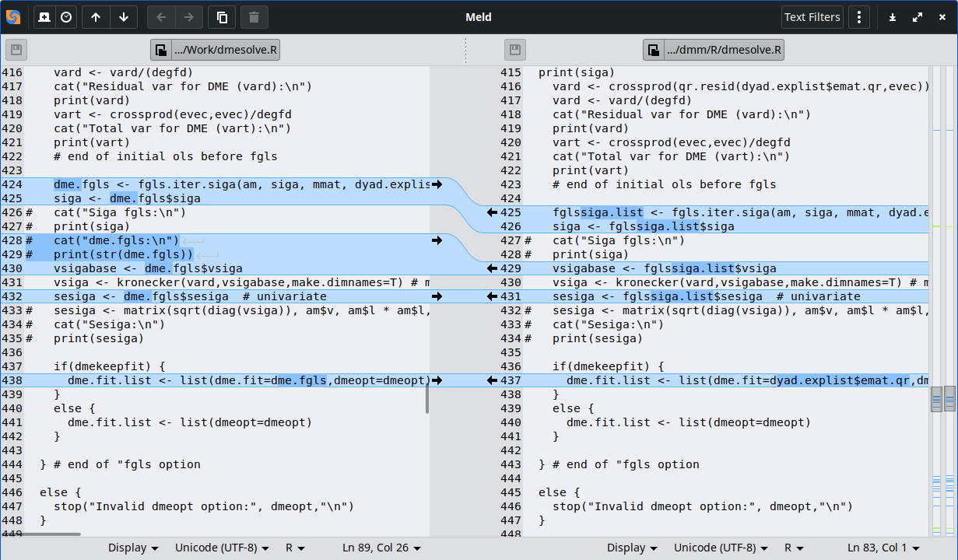Click the new comparison icon in header
This screenshot has height=560, width=958.
point(45,17)
